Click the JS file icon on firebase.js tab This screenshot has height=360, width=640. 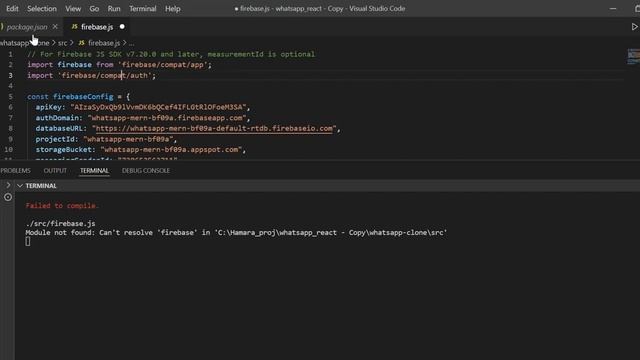click(74, 27)
